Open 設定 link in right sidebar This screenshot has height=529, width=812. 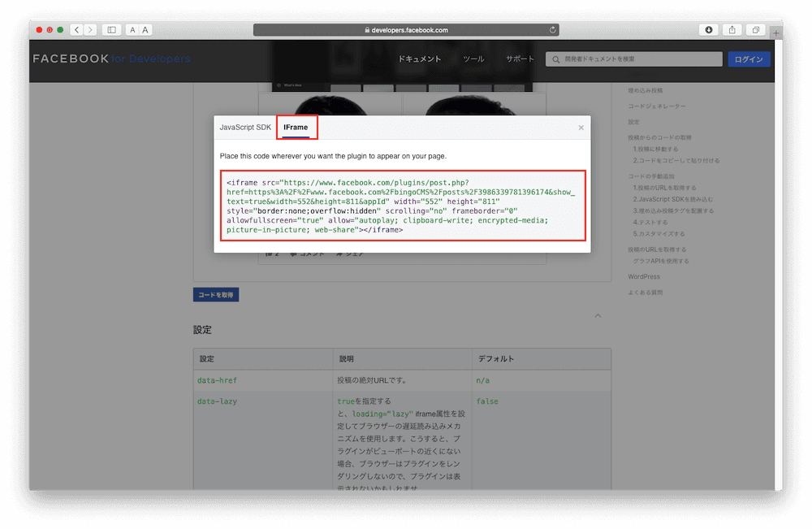coord(634,122)
